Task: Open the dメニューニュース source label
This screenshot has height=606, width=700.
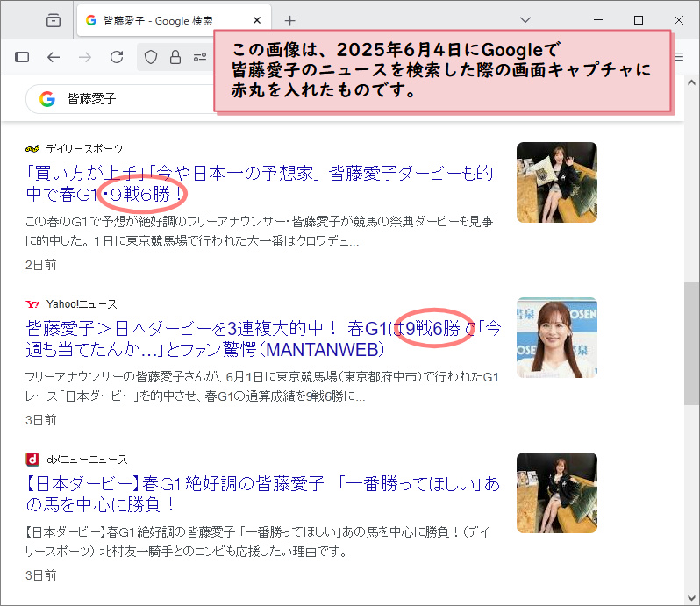Action: pyautogui.click(x=88, y=460)
